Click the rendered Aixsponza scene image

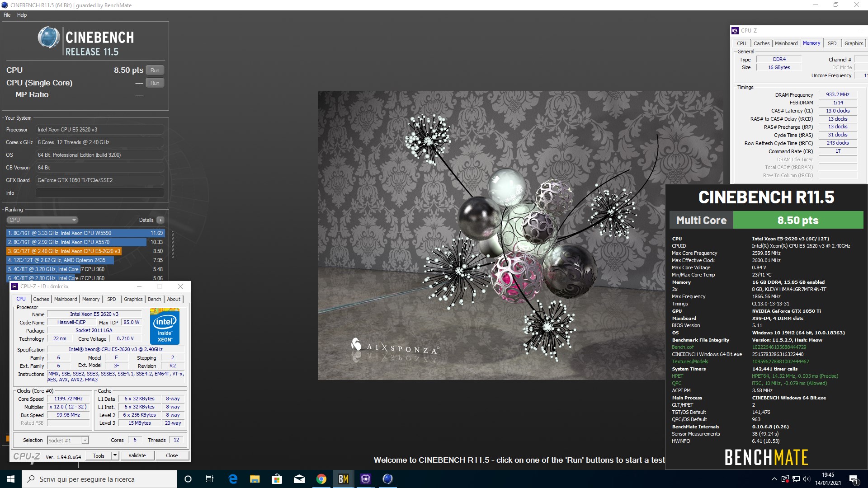[491, 235]
